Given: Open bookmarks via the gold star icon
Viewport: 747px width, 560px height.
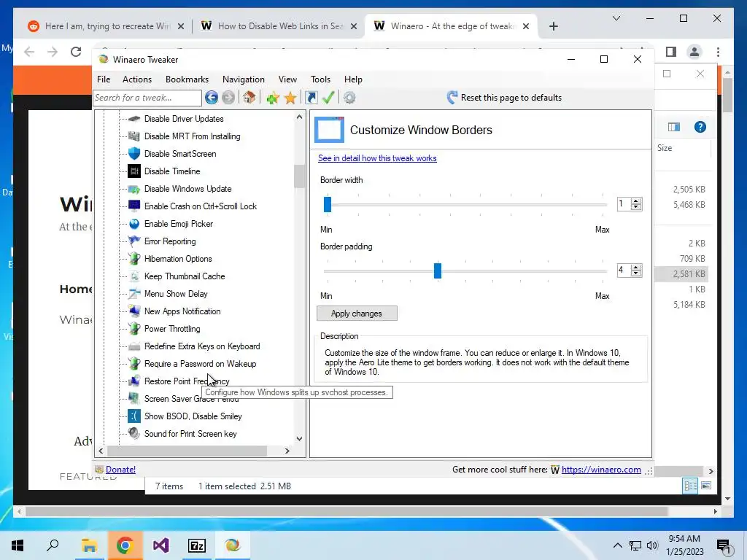Looking at the screenshot, I should pyautogui.click(x=290, y=98).
